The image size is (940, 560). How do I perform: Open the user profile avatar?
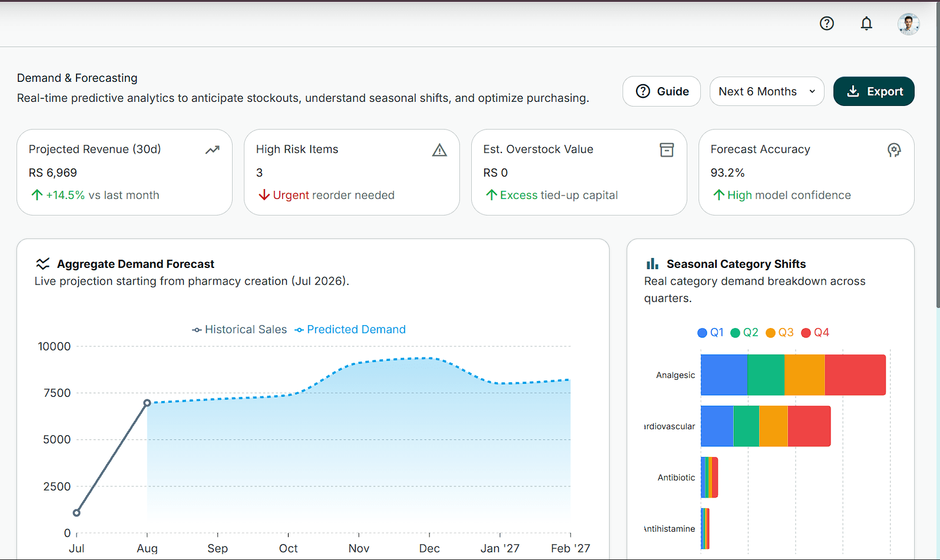[x=908, y=24]
